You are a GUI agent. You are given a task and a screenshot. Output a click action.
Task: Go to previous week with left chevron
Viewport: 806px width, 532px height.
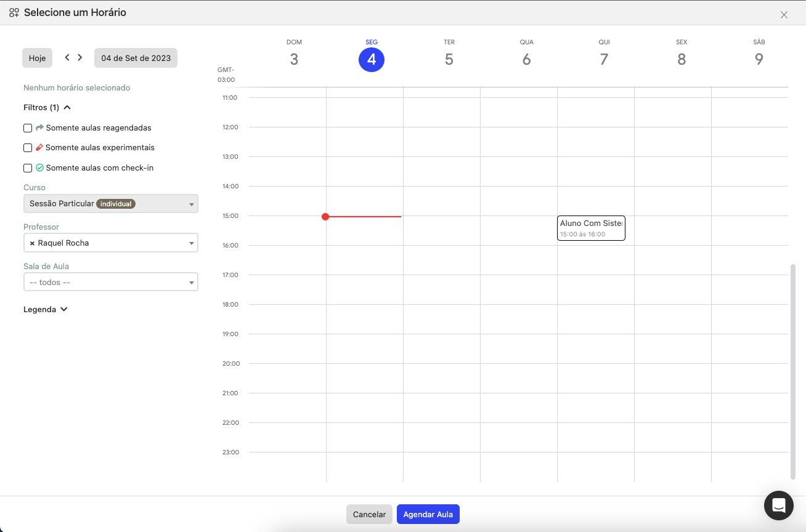[x=67, y=57]
